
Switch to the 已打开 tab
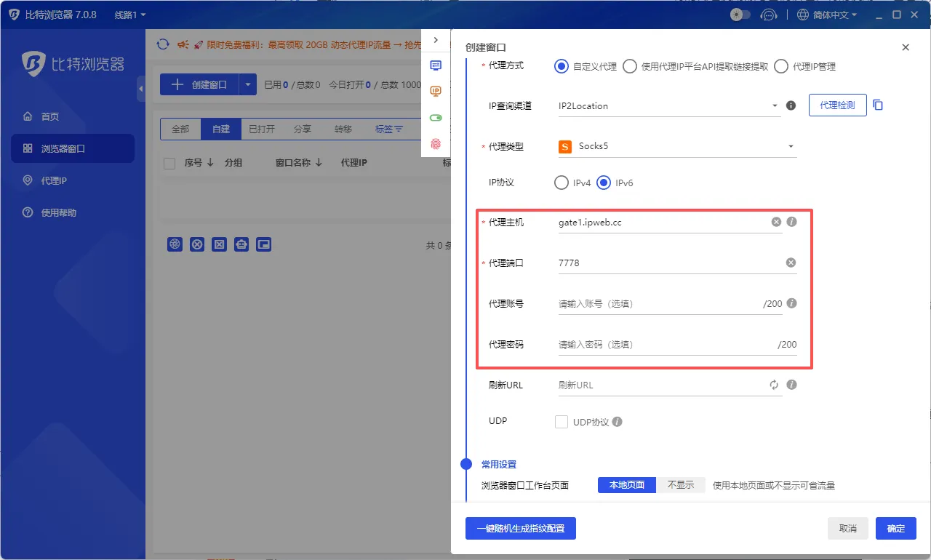point(262,129)
